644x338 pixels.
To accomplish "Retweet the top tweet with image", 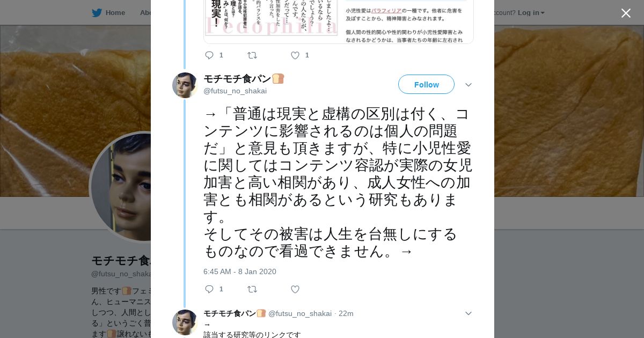I will point(252,55).
